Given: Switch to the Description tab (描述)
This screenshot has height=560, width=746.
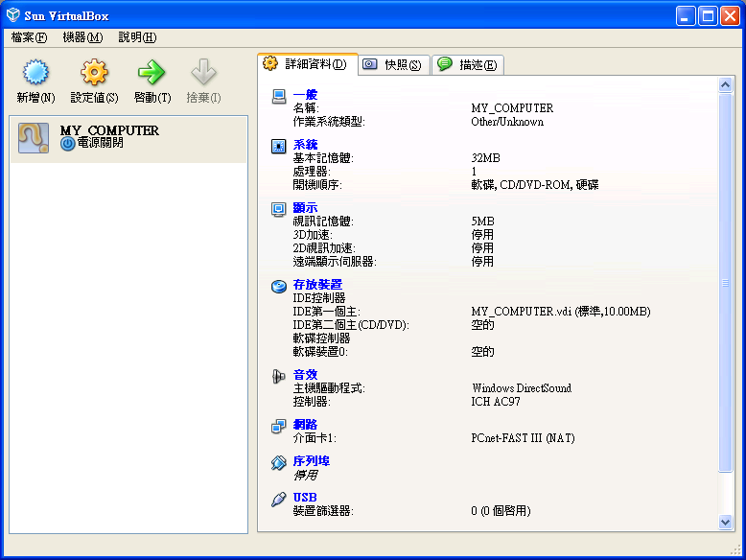Looking at the screenshot, I should pos(468,64).
